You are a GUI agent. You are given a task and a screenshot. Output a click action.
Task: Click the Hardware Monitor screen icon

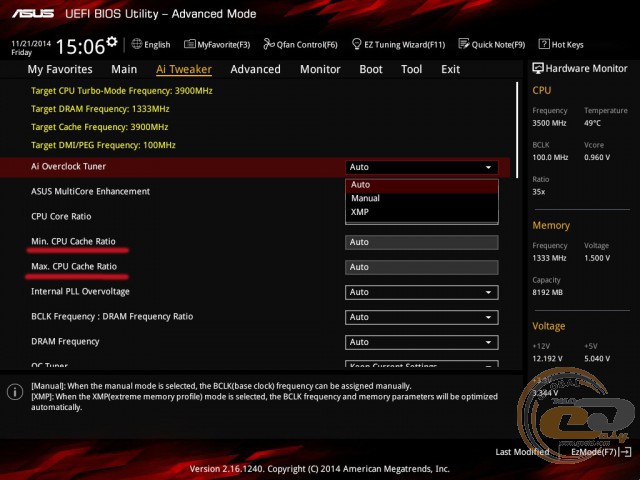(x=538, y=68)
